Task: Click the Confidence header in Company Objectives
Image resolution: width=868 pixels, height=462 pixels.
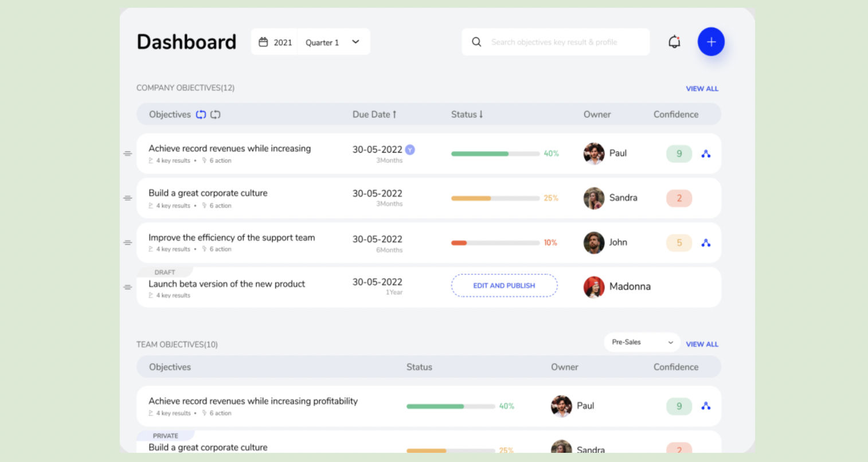Action: pos(676,115)
